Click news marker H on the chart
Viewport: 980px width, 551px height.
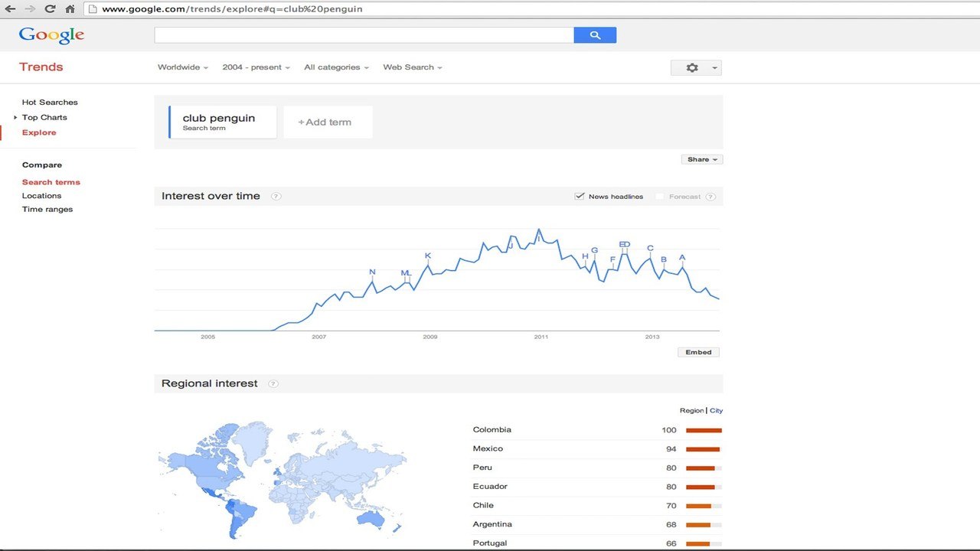tap(585, 256)
